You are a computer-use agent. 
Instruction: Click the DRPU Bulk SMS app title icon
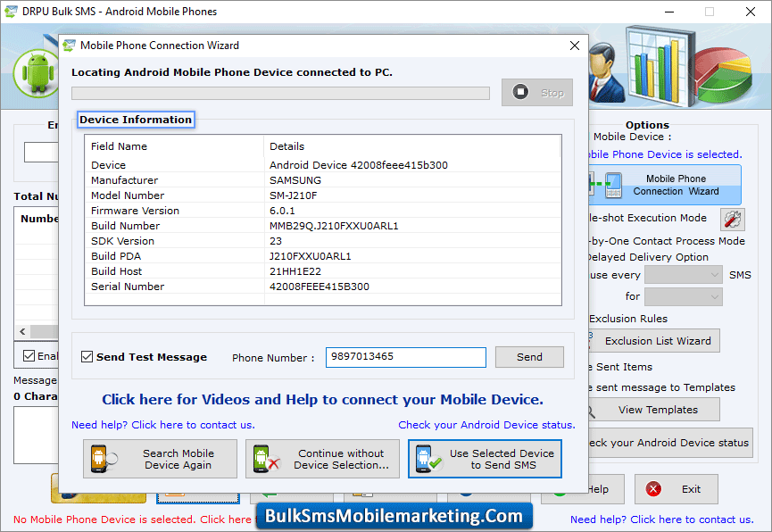[x=11, y=12]
